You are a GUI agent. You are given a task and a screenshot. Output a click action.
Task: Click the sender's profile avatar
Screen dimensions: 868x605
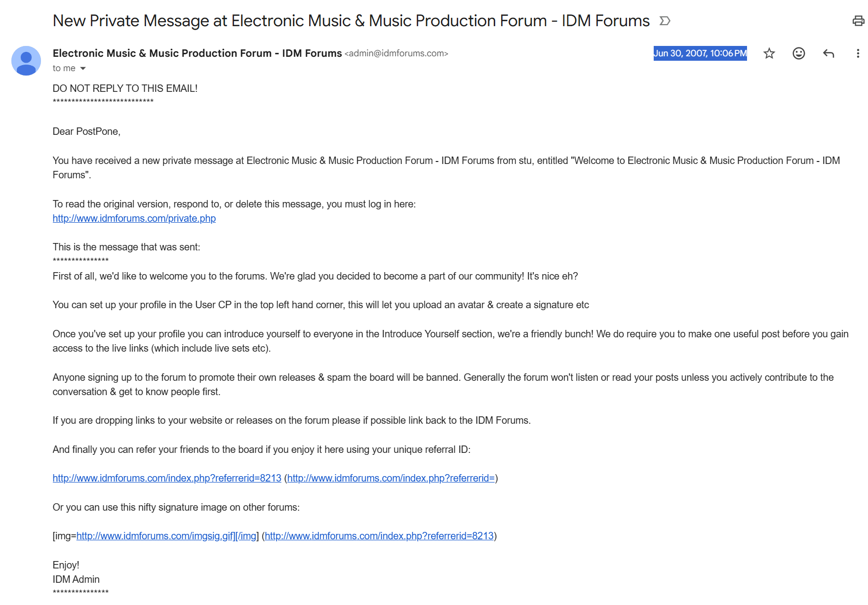point(26,61)
